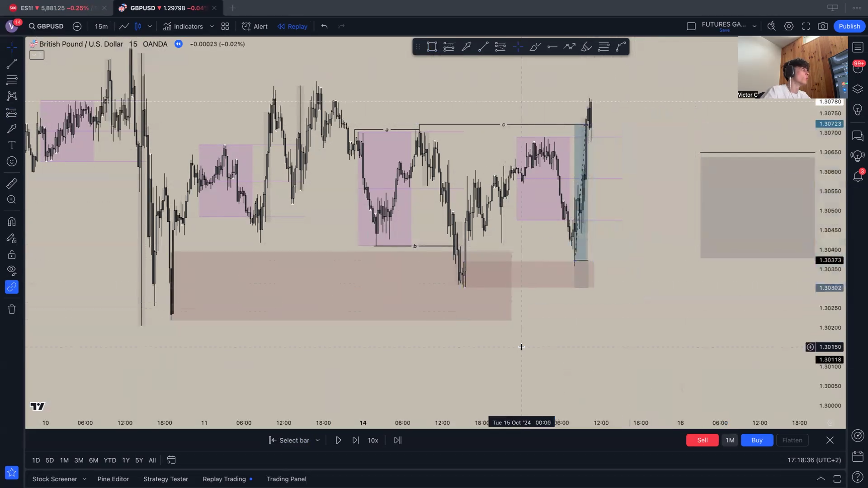Start replay with the play button

click(x=338, y=440)
